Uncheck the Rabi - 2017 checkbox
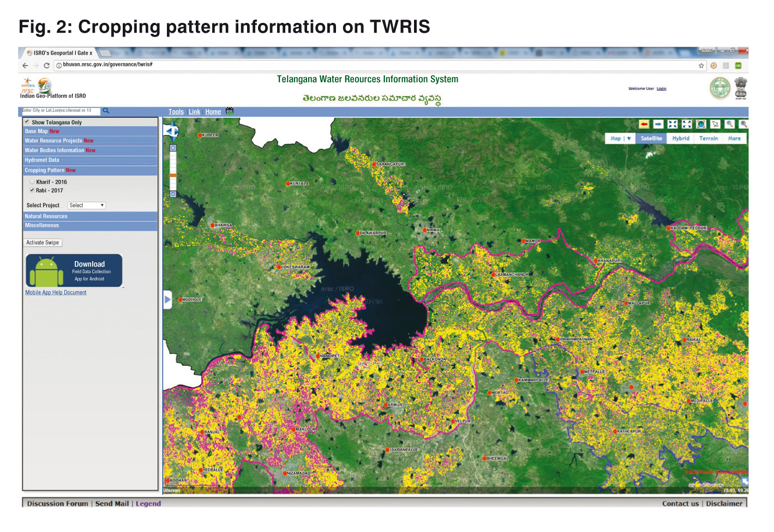This screenshot has height=532, width=774. tap(32, 190)
